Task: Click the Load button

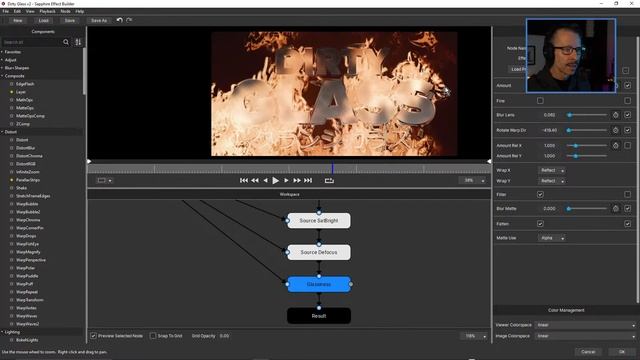Action: pyautogui.click(x=44, y=20)
